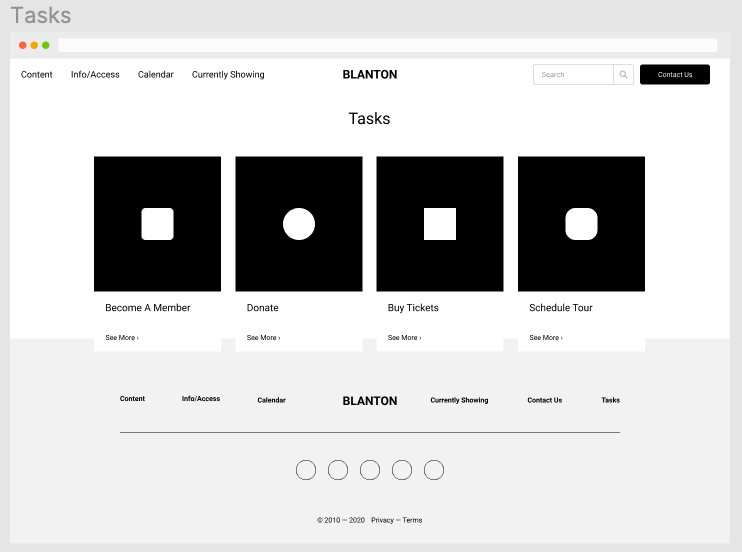Open Info/Access in the top navigation

point(95,74)
